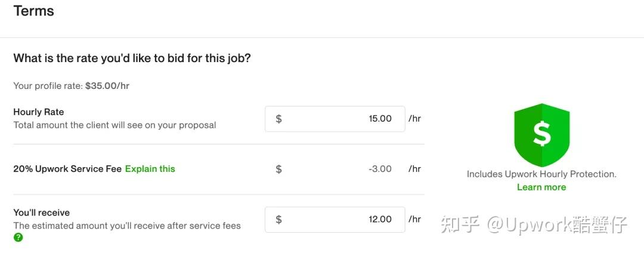This screenshot has height=253, width=644.
Task: Click the estimated amount after fees description
Action: (127, 226)
